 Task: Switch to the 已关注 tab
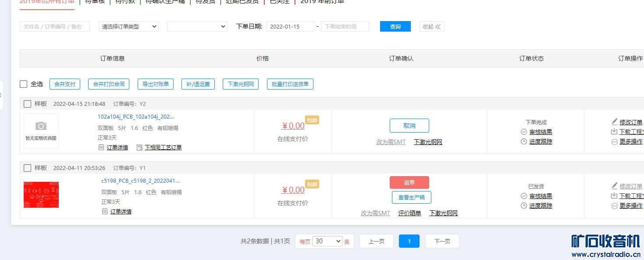pyautogui.click(x=280, y=2)
